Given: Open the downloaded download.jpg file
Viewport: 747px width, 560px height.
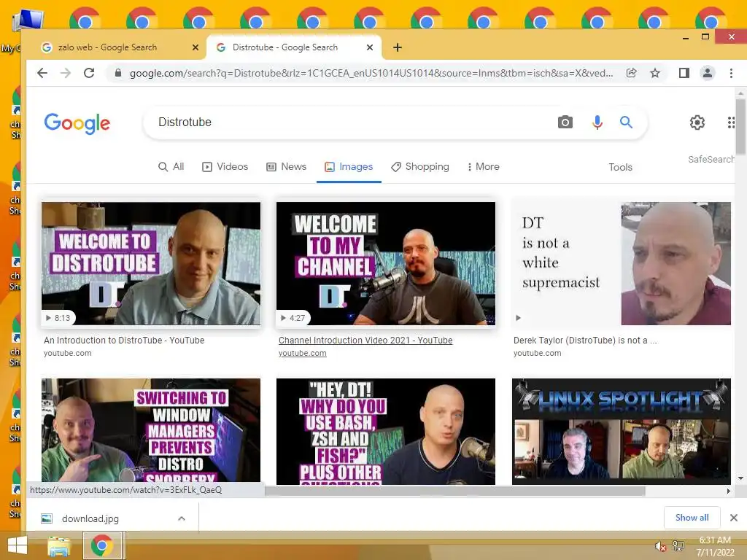Looking at the screenshot, I should [90, 518].
